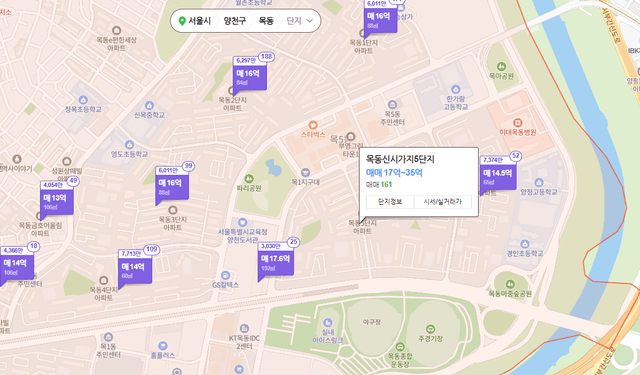Click the 야구장 label on the map
The height and width of the screenshot is (375, 640).
[371, 322]
